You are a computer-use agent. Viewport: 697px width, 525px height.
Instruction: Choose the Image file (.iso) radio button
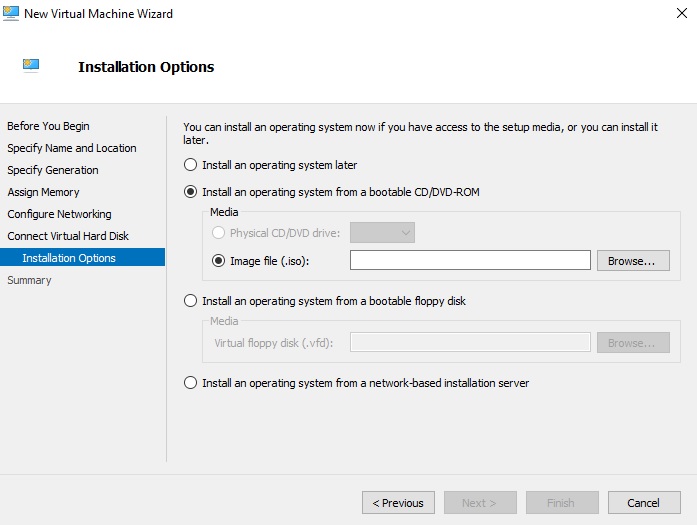point(218,260)
